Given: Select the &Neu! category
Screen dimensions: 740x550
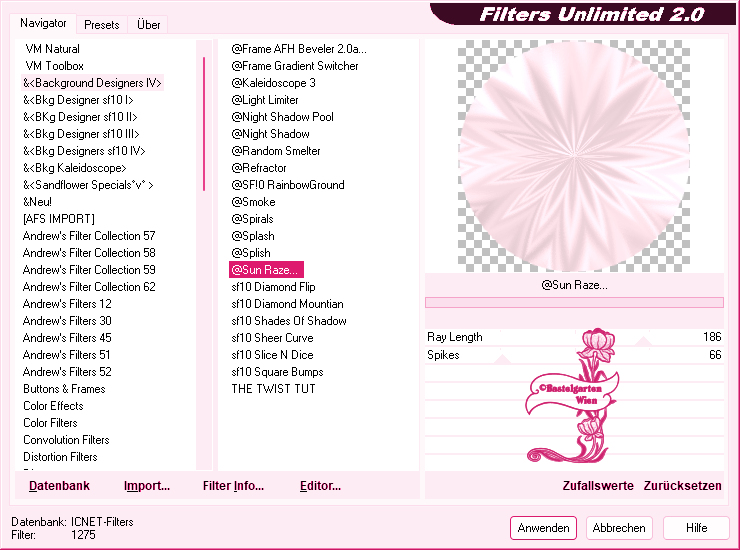Looking at the screenshot, I should (x=37, y=202).
